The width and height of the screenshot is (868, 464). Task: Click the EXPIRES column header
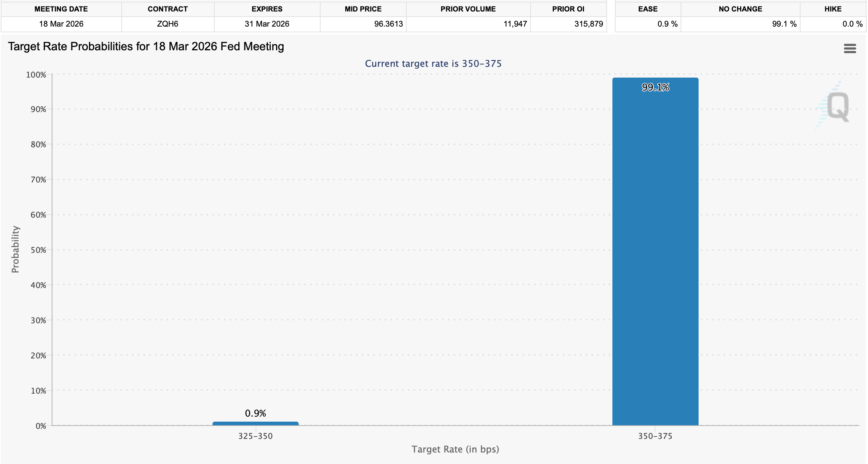[267, 9]
